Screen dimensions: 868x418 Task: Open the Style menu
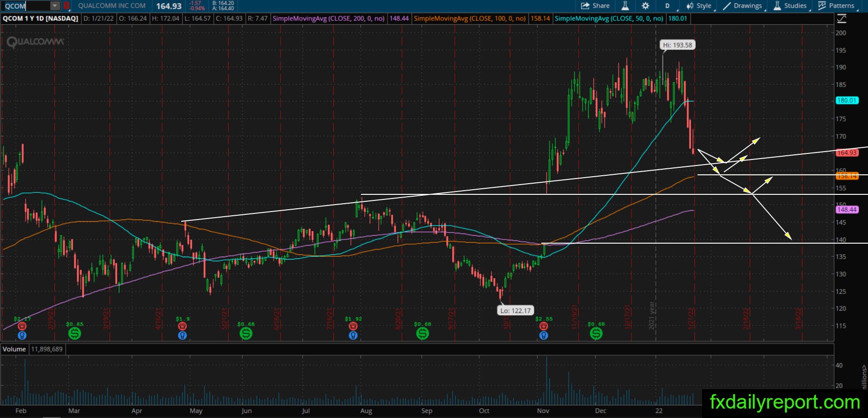tap(699, 6)
